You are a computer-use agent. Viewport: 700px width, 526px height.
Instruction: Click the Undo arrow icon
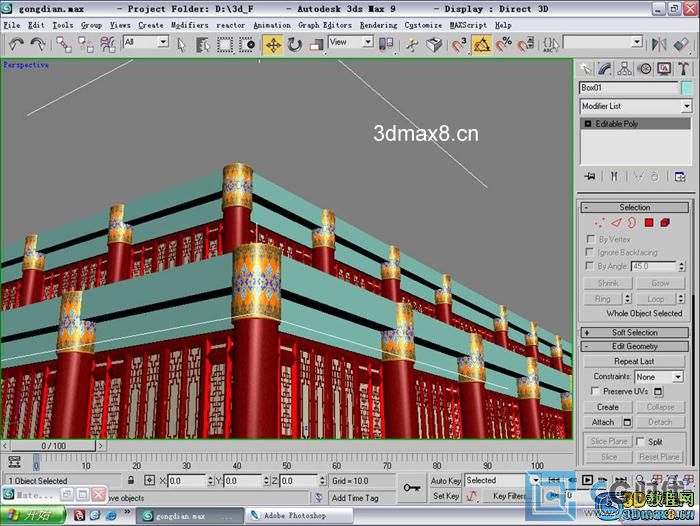17,44
